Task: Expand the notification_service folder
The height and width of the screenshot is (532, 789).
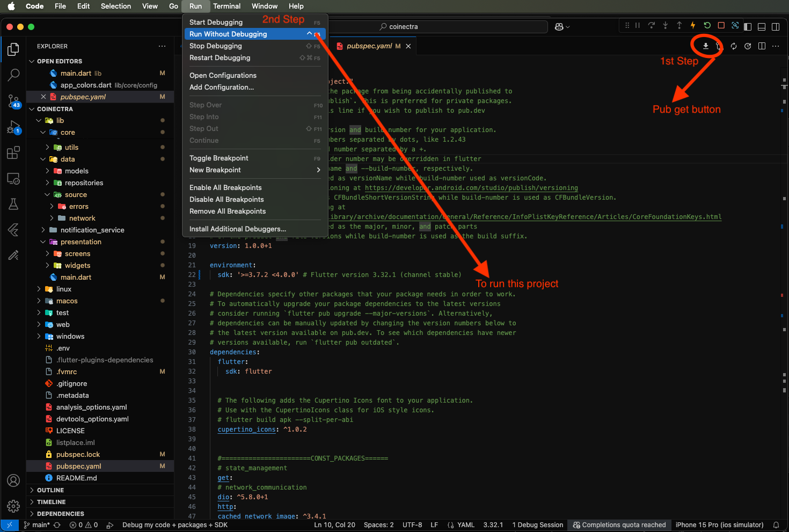Action: [x=43, y=230]
